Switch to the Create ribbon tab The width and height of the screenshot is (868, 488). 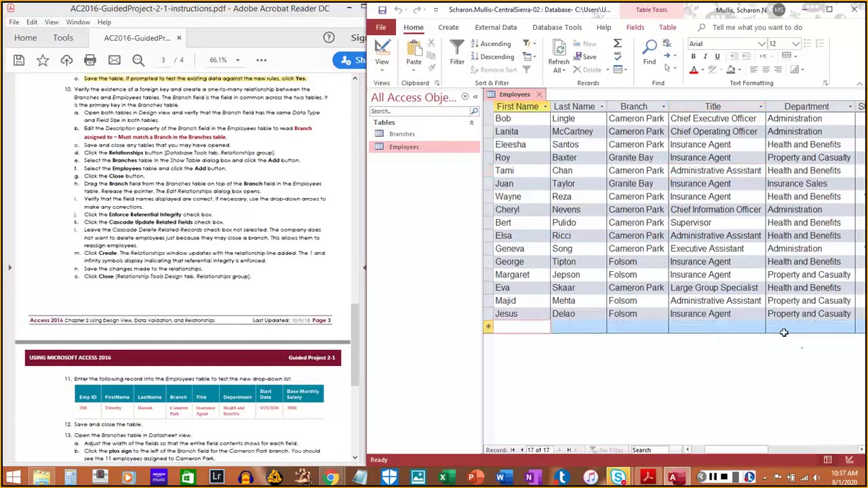tap(448, 27)
